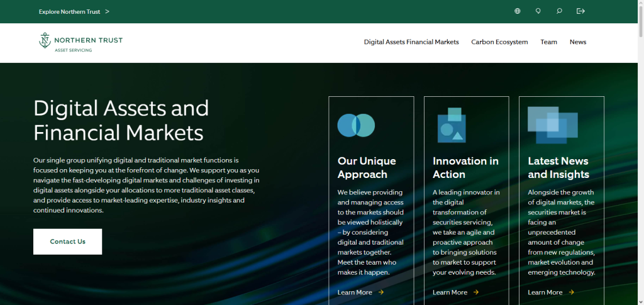Screen dimensions: 644x305
Task: Click the Digital Assets and Financial Markets headline
Action: [x=121, y=120]
